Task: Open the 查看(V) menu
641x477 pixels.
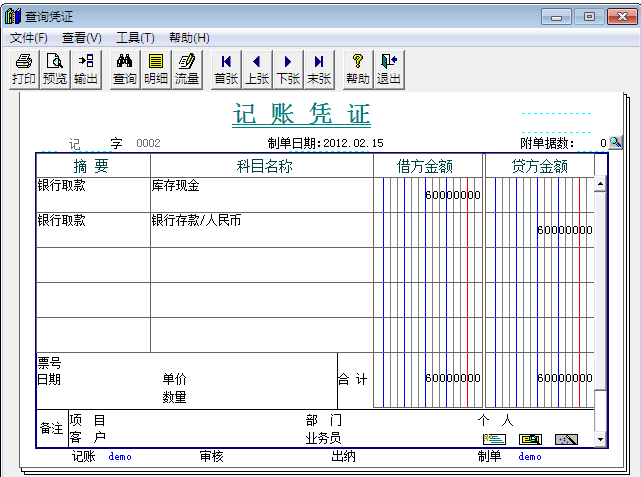Action: [82, 38]
